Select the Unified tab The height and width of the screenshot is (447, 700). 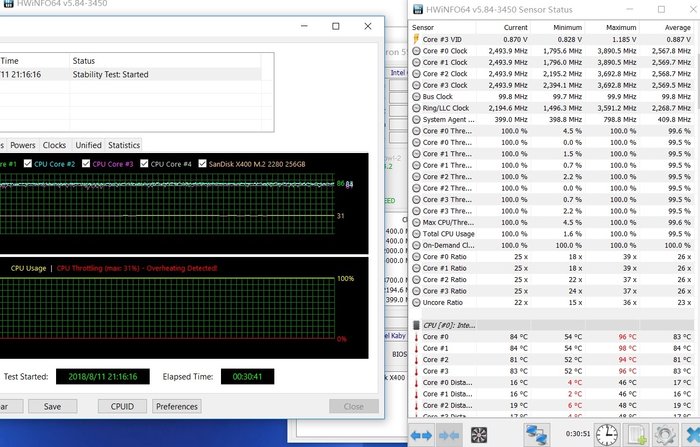pos(88,145)
